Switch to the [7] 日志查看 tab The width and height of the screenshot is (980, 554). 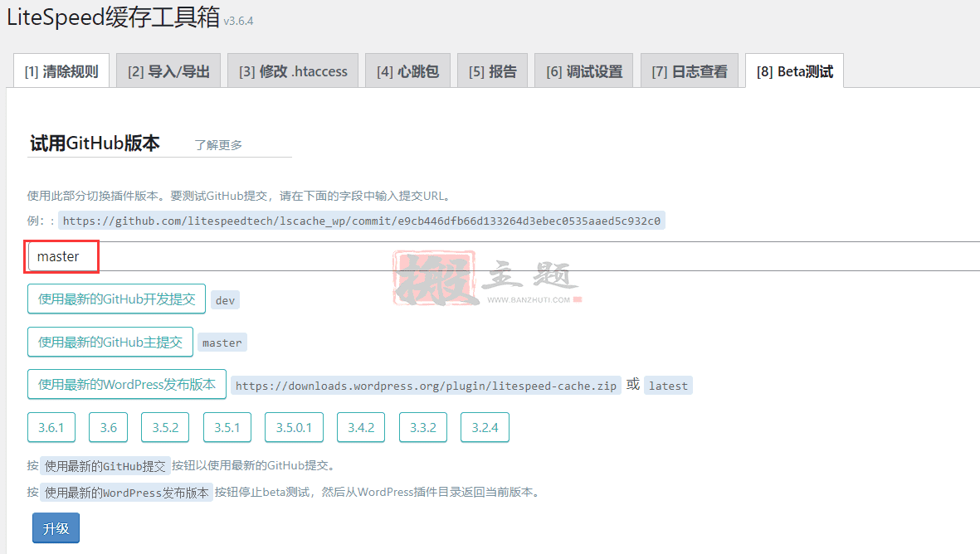tap(690, 71)
